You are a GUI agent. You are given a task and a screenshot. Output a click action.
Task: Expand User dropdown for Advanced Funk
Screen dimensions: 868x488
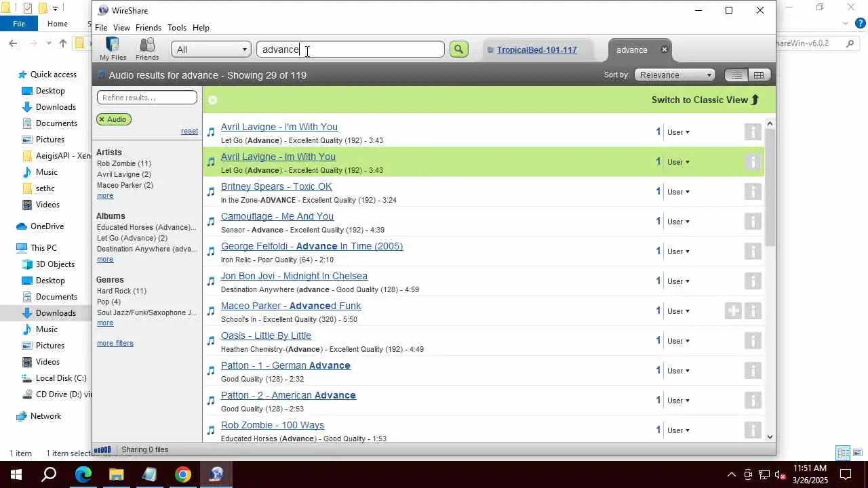(x=678, y=311)
